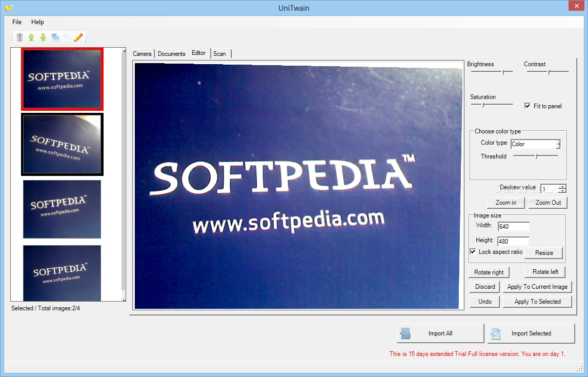Click the thumbnail list scrollbar down arrow

(124, 299)
